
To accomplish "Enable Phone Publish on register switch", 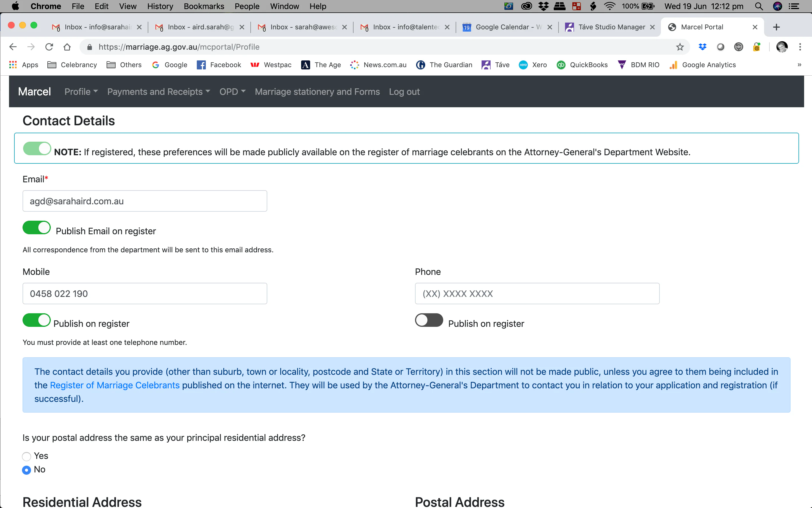I will (429, 320).
